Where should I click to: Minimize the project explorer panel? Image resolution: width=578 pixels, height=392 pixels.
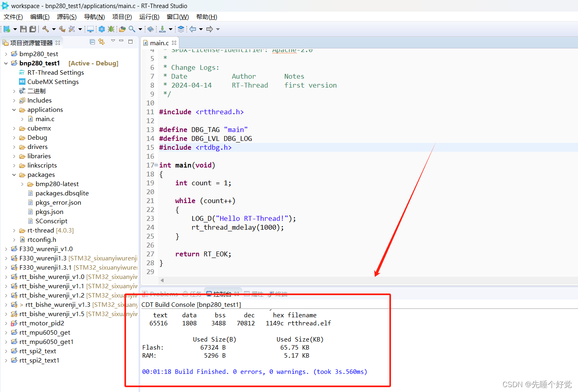point(121,41)
